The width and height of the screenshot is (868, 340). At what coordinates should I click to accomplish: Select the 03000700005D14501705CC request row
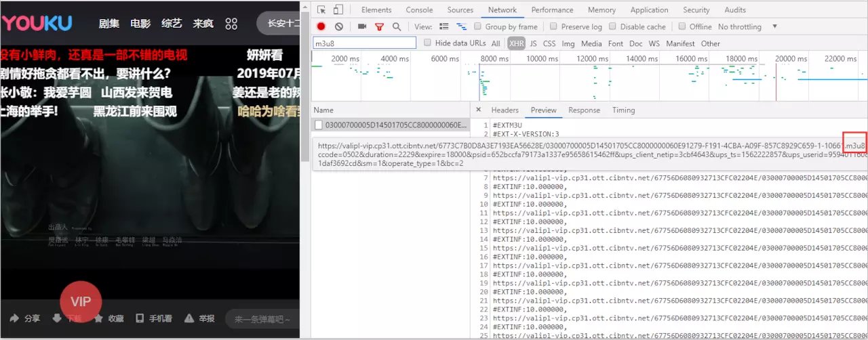391,125
